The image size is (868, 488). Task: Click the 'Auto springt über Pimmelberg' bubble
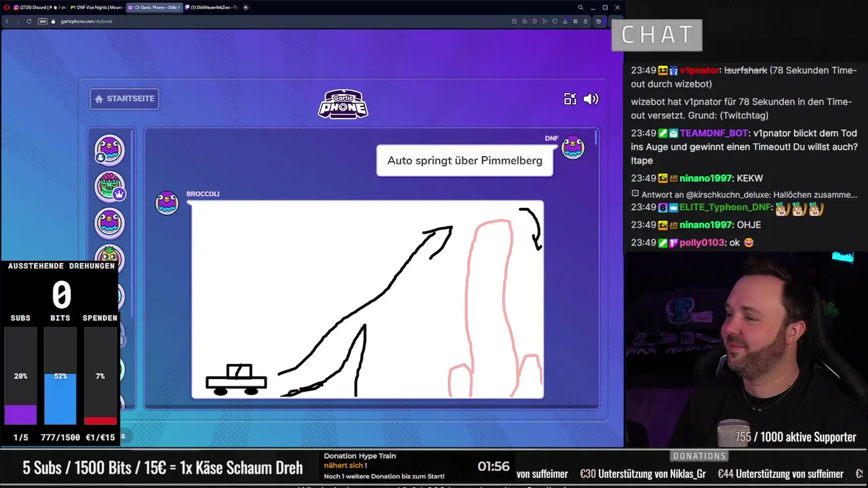(x=465, y=161)
